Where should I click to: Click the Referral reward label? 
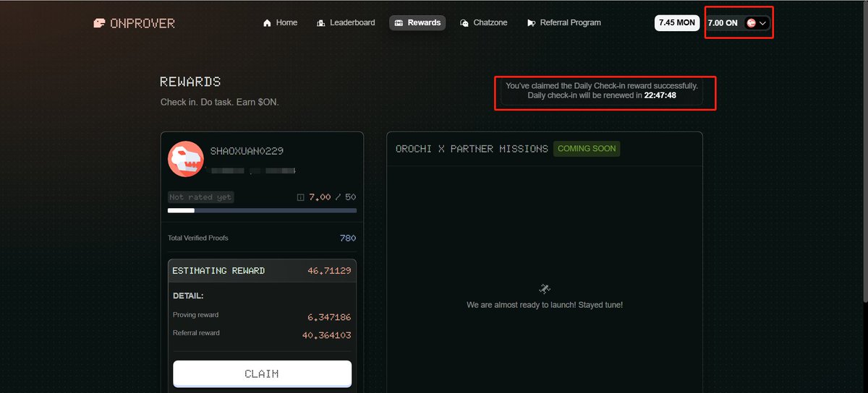[x=196, y=333]
